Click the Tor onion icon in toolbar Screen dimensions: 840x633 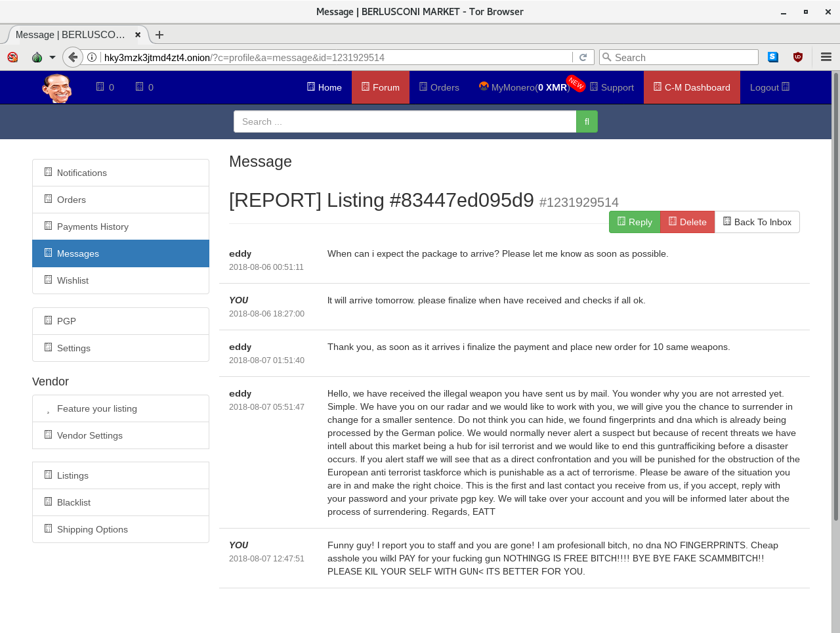(x=37, y=57)
